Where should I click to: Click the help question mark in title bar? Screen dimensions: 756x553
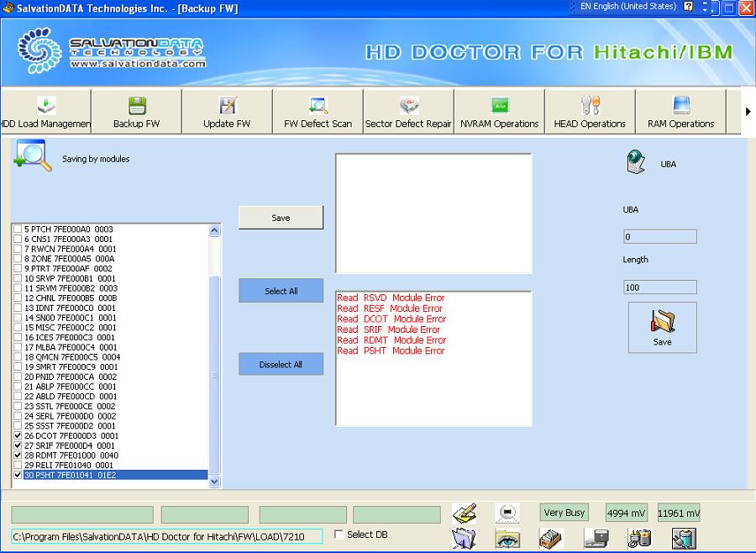point(689,7)
